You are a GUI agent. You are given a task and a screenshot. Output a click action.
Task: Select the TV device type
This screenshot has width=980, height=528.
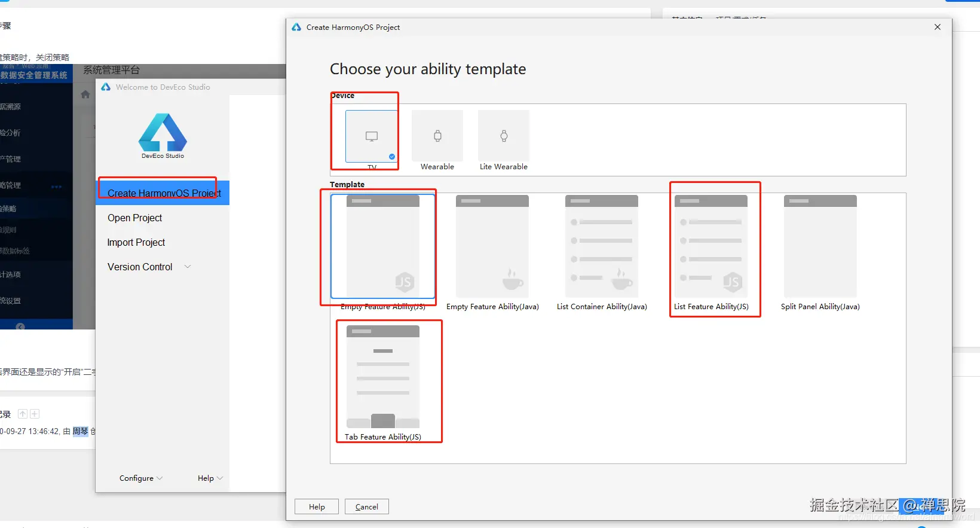pos(372,136)
